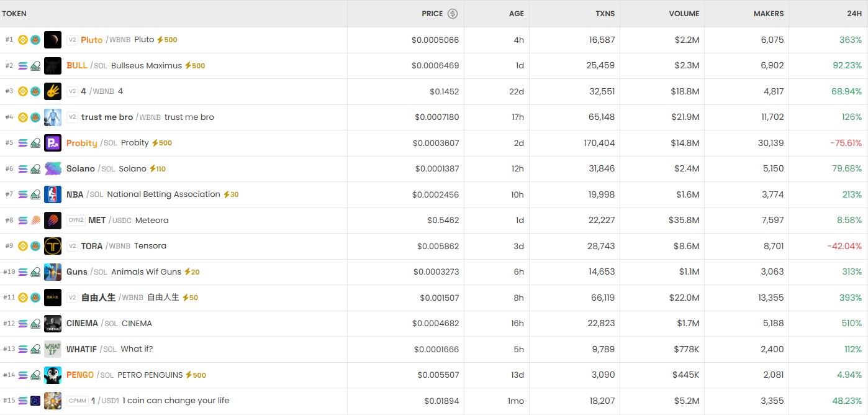
Task: Click the Solana chain icon in BULL row
Action: [23, 66]
